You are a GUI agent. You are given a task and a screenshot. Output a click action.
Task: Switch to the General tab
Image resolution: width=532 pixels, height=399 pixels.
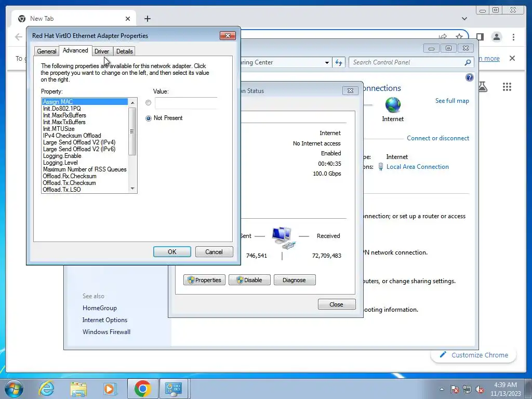click(x=46, y=51)
